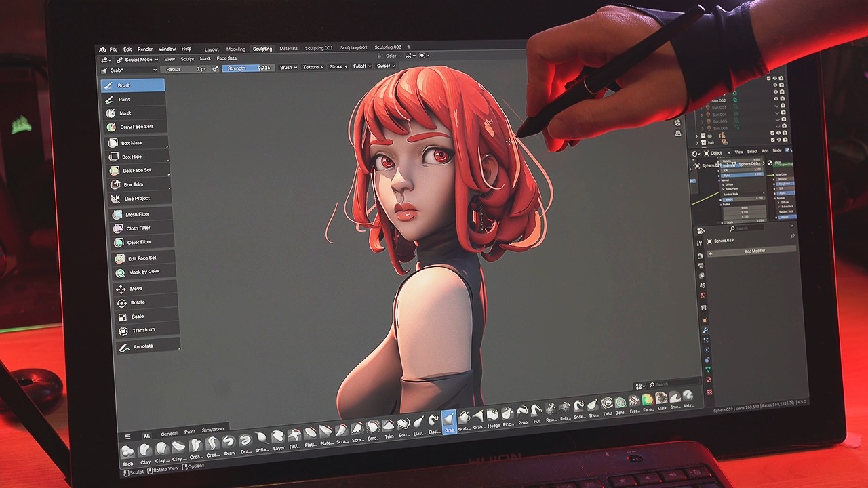This screenshot has width=868, height=488.
Task: Show the Simulation brush catalog tab
Action: pos(212,430)
